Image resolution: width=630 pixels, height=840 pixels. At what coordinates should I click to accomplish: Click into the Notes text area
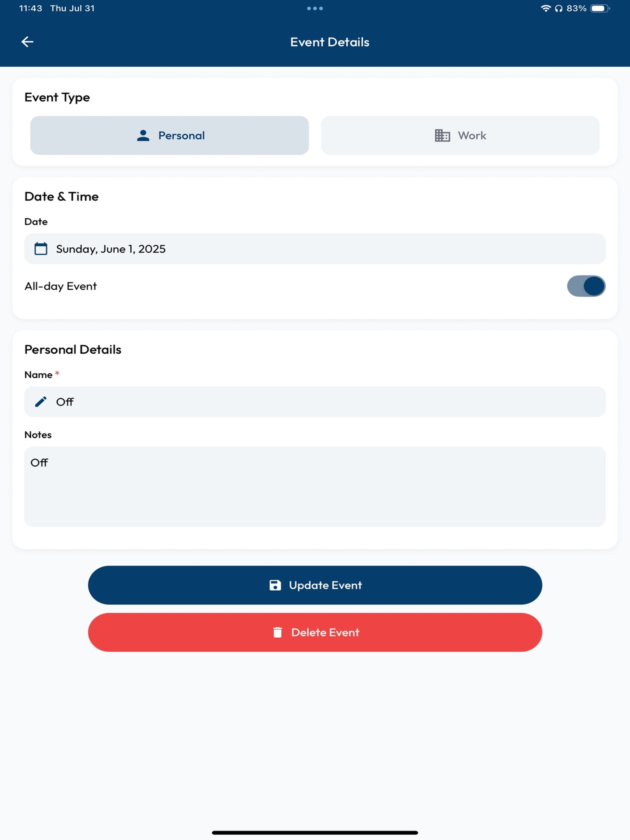tap(315, 486)
